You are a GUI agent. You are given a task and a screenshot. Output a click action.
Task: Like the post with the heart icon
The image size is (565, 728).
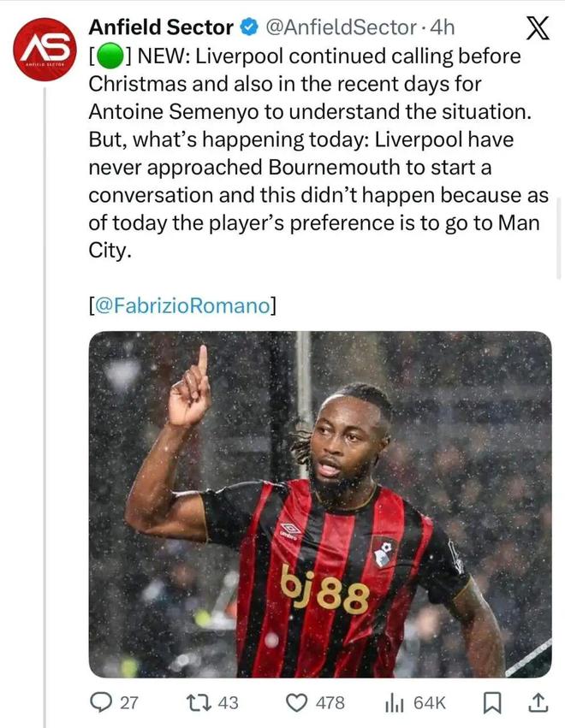296,703
